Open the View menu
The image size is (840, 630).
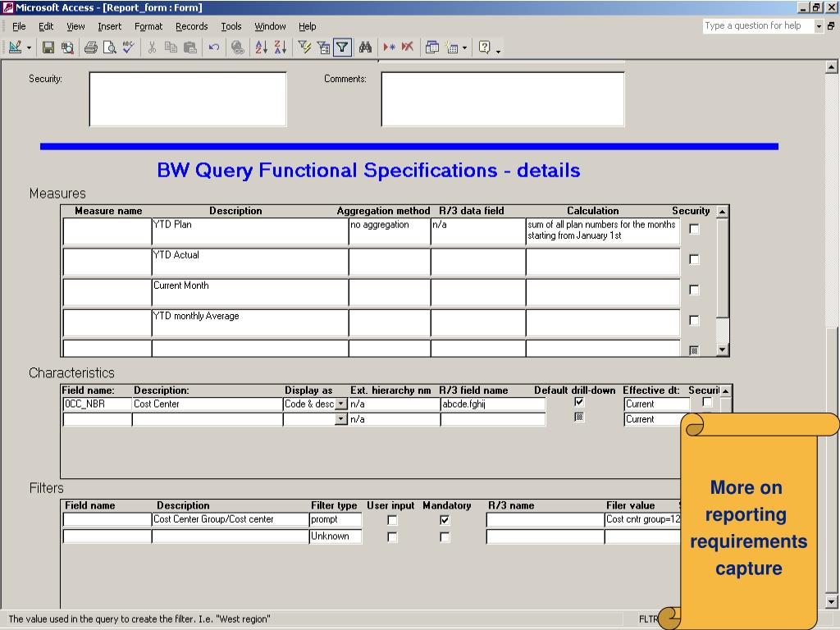pos(75,26)
